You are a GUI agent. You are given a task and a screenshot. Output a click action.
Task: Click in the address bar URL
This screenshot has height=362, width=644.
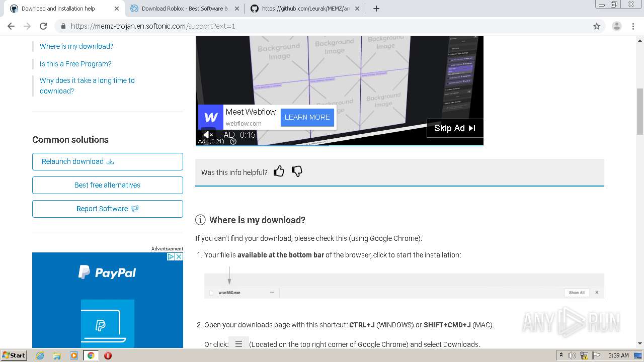tap(153, 26)
